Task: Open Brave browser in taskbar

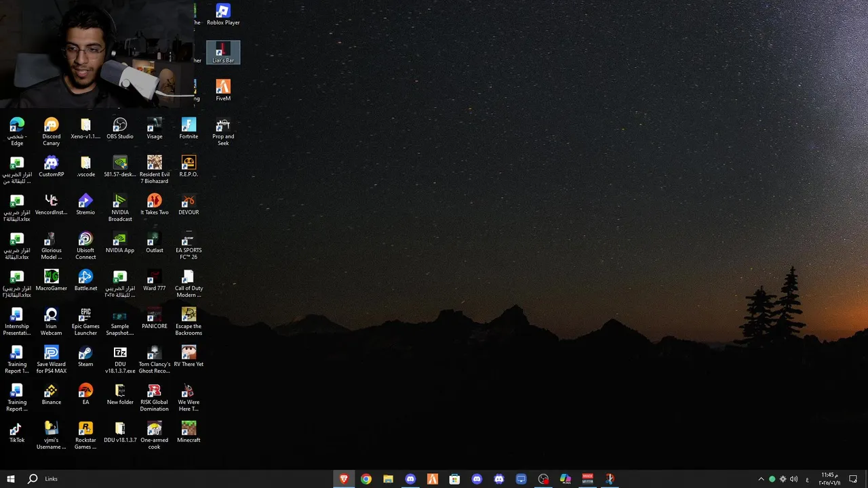Action: tap(344, 479)
